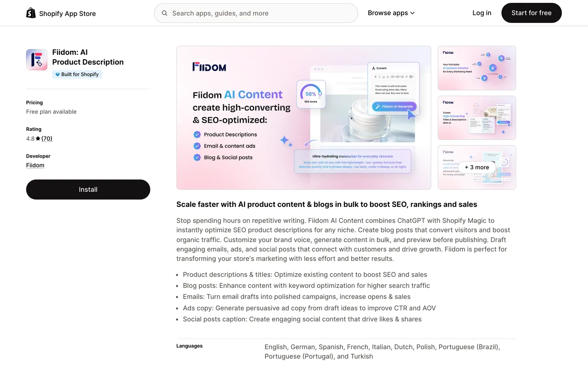Open the main Fiidom AI Content screenshot
The width and height of the screenshot is (588, 368).
pos(304,118)
